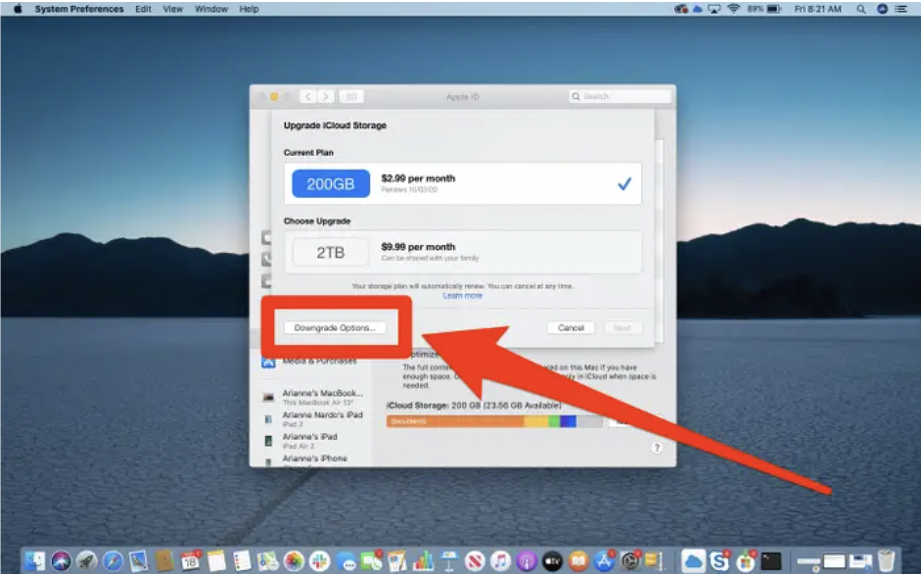Open the Trash in the dock

[x=886, y=561]
